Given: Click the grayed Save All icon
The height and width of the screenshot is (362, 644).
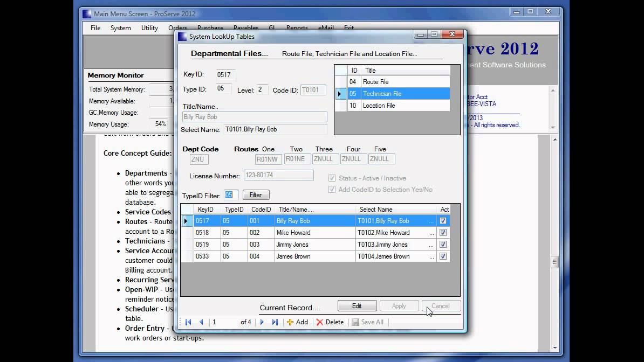Looking at the screenshot, I should click(x=355, y=322).
